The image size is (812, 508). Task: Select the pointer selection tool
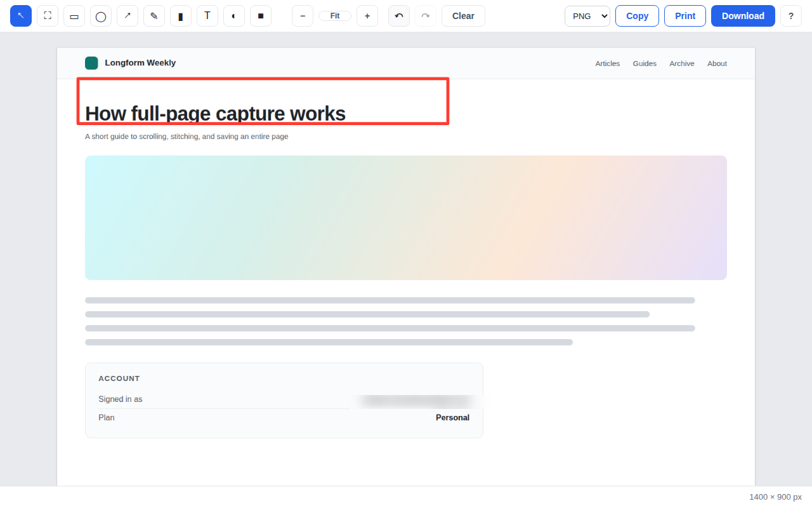pos(21,16)
